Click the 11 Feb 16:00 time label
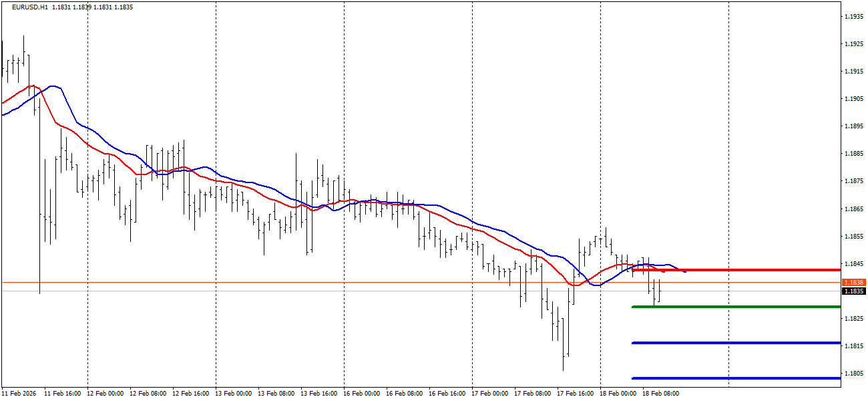868x401 pixels. (62, 394)
